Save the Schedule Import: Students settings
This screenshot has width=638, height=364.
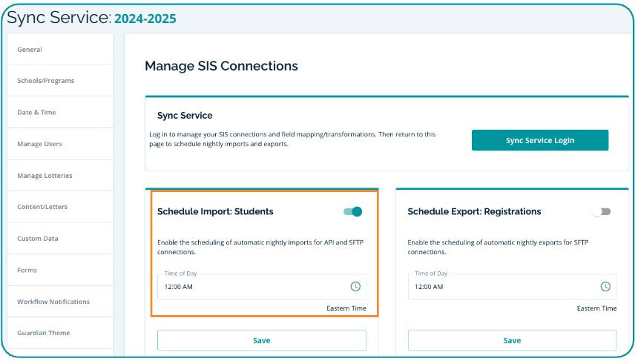pyautogui.click(x=261, y=340)
